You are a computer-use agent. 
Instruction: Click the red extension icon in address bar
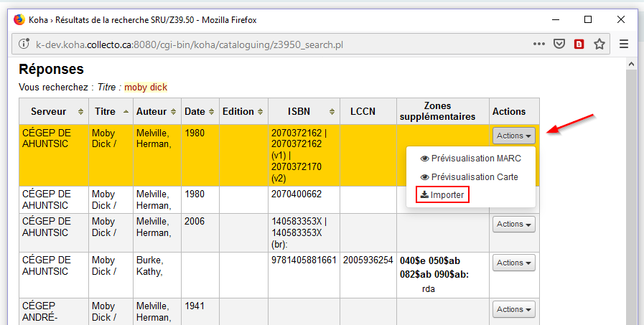coord(579,44)
